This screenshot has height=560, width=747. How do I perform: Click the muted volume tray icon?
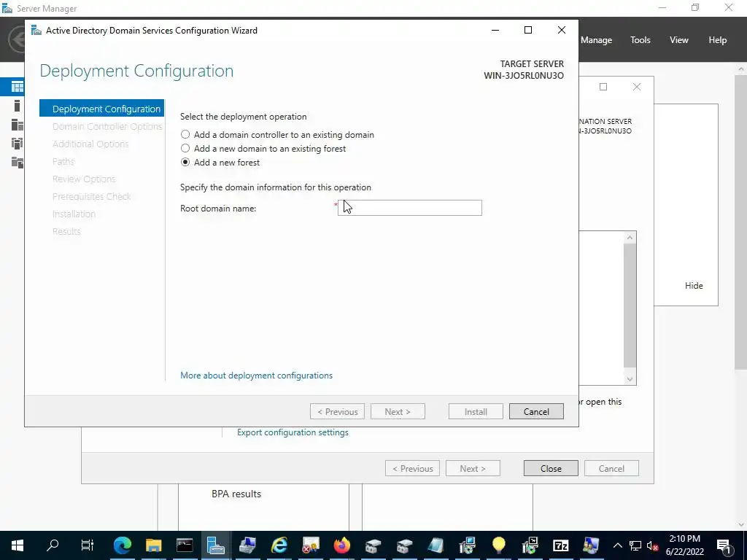tap(653, 545)
